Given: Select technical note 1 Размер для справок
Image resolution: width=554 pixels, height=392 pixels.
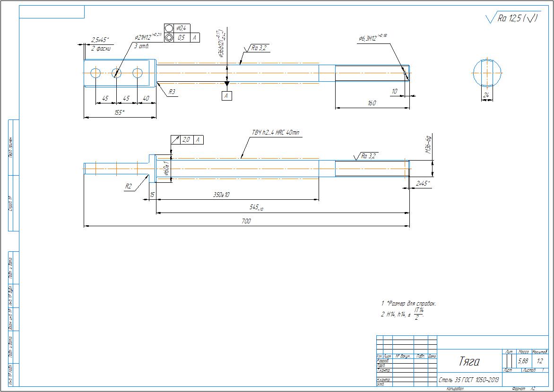Looking at the screenshot, I should click(408, 304).
